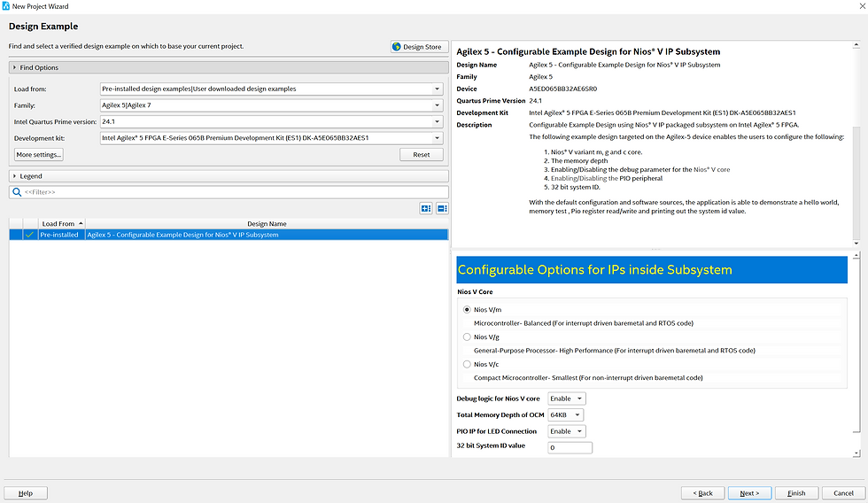The height and width of the screenshot is (503, 868).
Task: Select the Nios V/g core option
Action: (x=467, y=337)
